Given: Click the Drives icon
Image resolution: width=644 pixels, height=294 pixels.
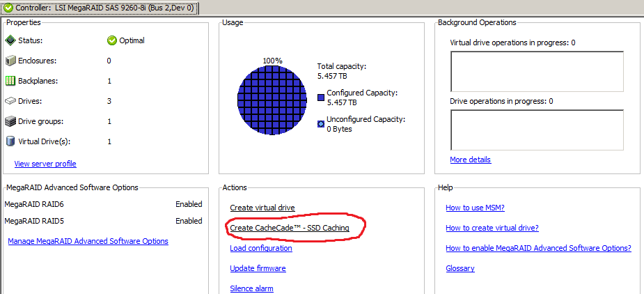Looking at the screenshot, I should pos(10,101).
